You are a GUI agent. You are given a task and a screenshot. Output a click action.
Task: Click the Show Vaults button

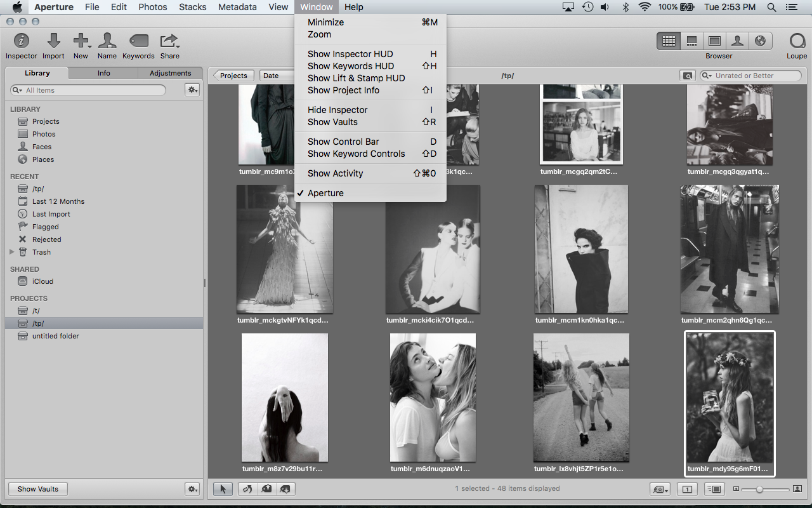pyautogui.click(x=38, y=489)
